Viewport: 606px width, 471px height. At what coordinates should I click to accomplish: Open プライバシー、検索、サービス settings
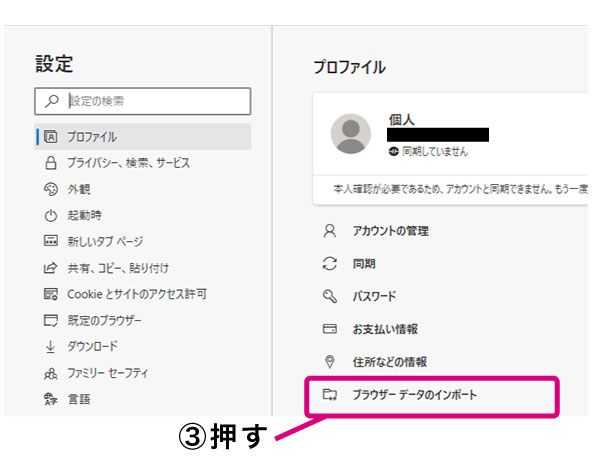129,163
